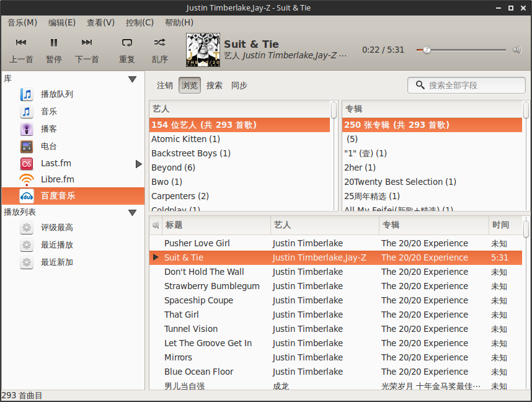Skip to next track (下一首)
This screenshot has width=532, height=402.
87,50
